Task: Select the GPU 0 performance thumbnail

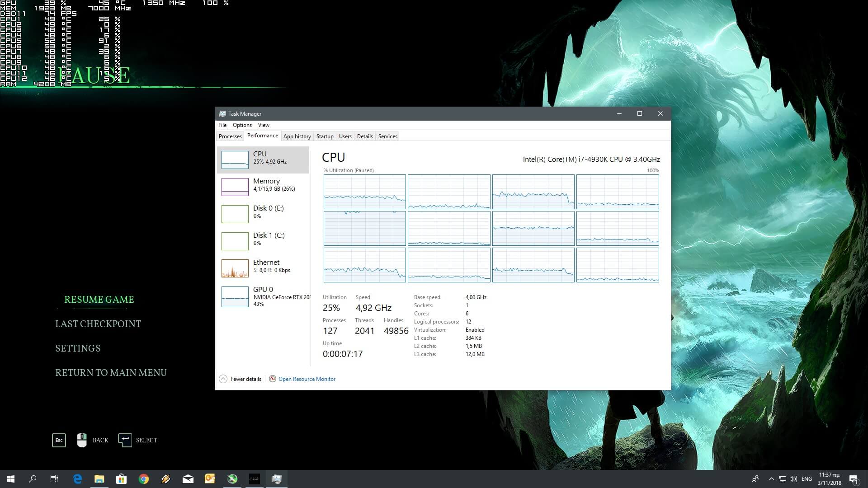Action: [x=235, y=297]
